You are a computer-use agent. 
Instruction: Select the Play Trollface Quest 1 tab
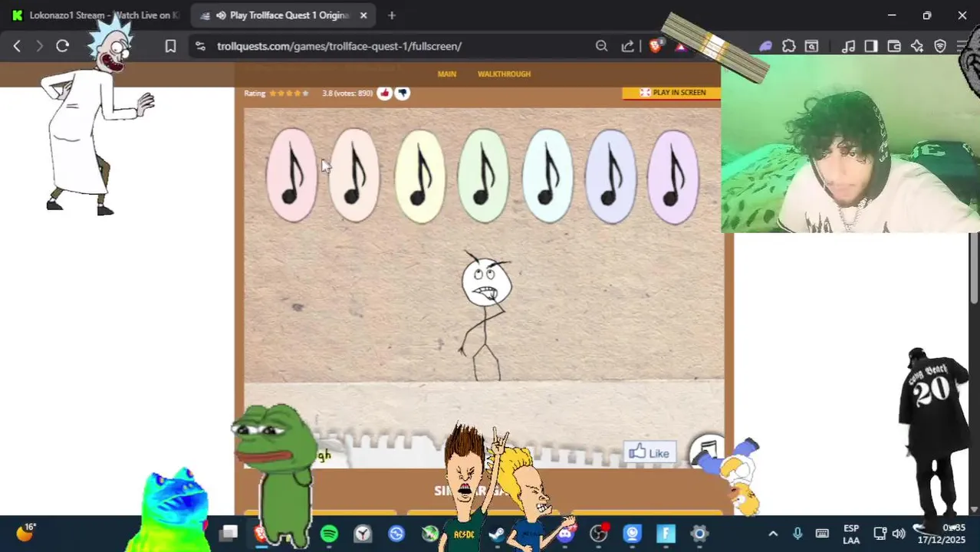284,15
